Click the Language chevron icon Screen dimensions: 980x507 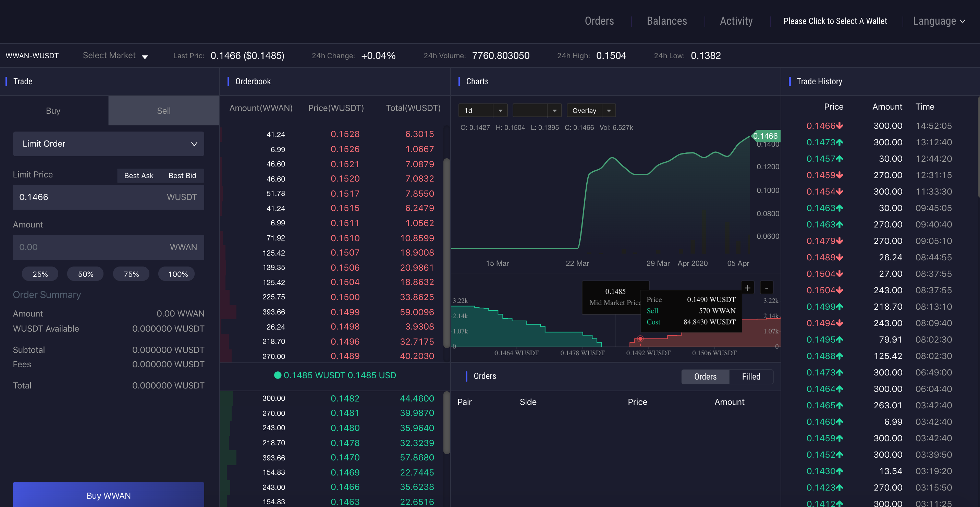(963, 22)
